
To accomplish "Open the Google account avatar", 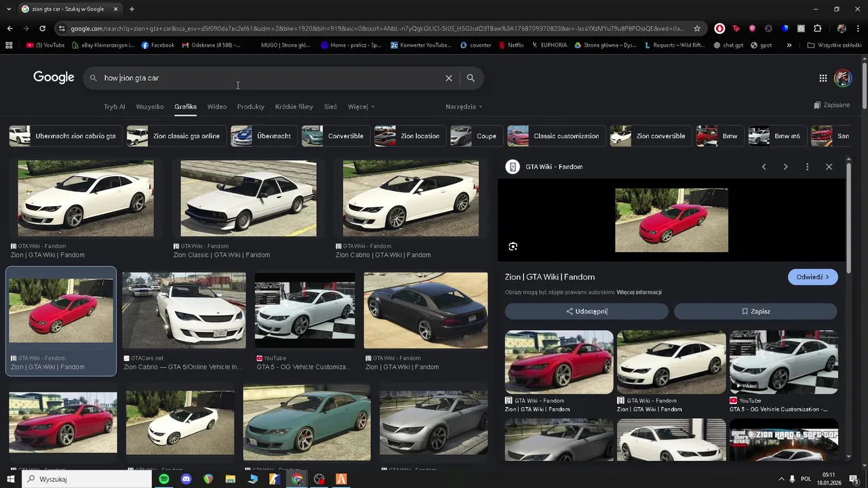I will (x=843, y=78).
